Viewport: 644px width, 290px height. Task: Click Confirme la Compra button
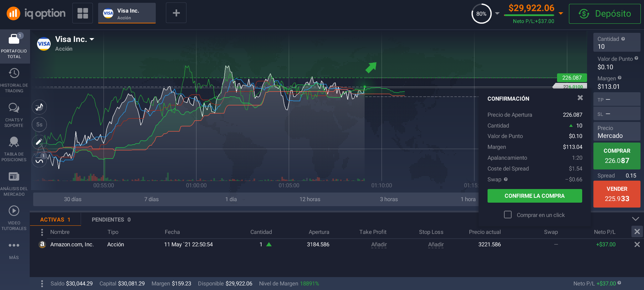pos(535,196)
